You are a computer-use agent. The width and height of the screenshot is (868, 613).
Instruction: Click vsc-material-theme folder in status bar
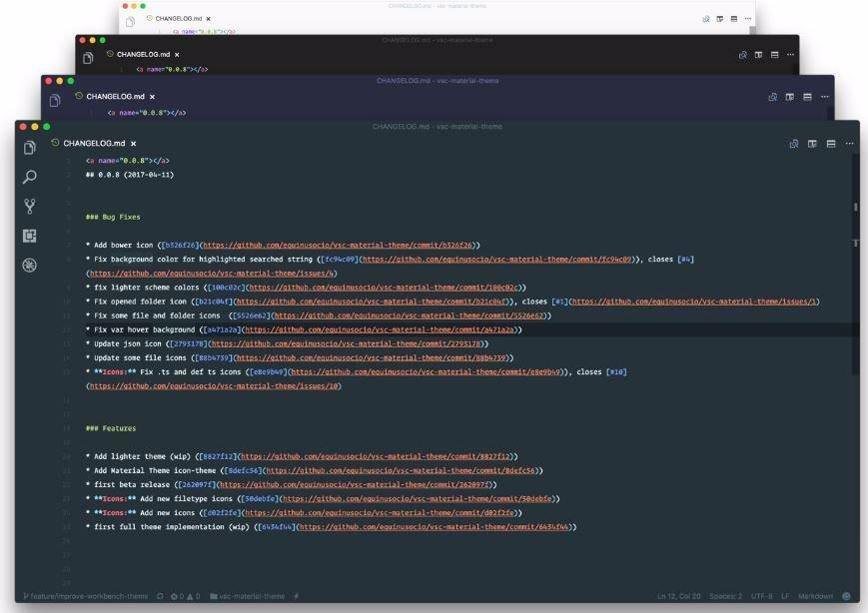248,596
